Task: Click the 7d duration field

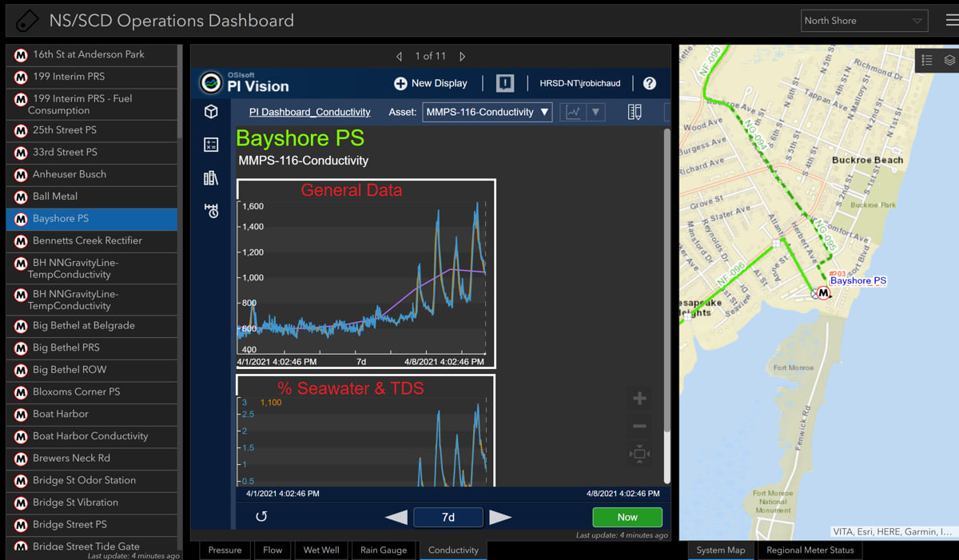Action: tap(448, 518)
